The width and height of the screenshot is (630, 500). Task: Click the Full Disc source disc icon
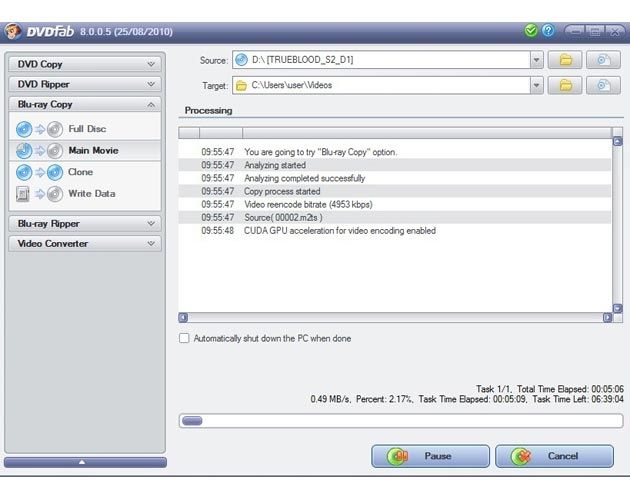pyautogui.click(x=24, y=129)
